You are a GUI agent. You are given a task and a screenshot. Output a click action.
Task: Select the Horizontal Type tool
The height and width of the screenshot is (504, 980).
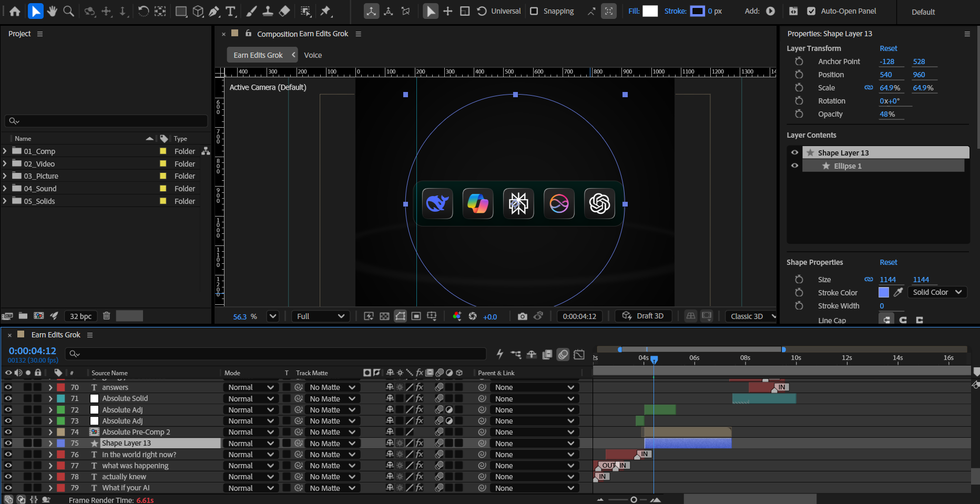[x=230, y=11]
